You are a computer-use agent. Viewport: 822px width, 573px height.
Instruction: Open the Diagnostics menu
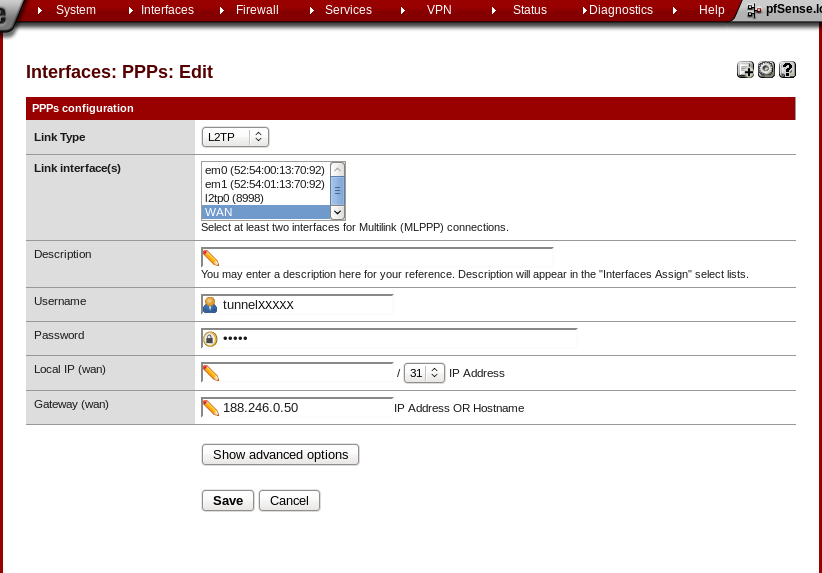coord(620,10)
